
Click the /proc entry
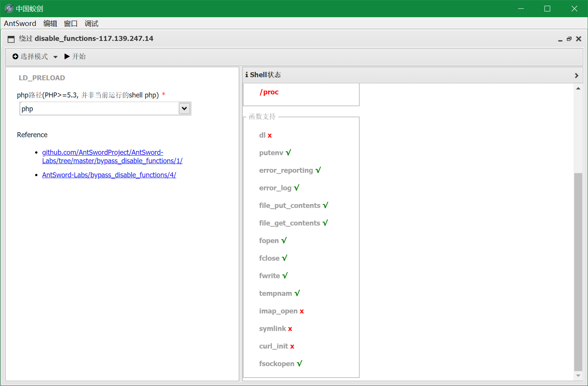269,92
